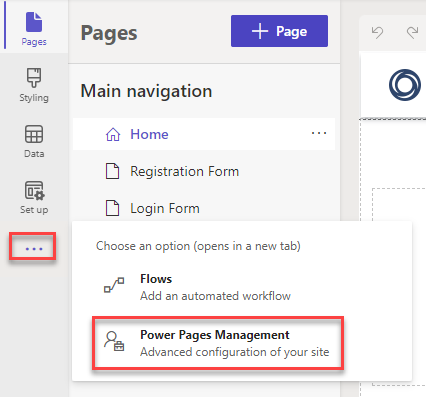Select the Home page in navigation

pos(204,134)
